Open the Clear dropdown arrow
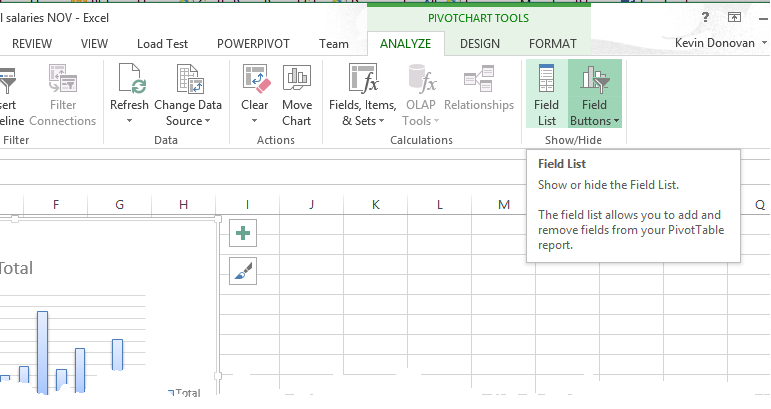Image resolution: width=771 pixels, height=409 pixels. tap(254, 121)
